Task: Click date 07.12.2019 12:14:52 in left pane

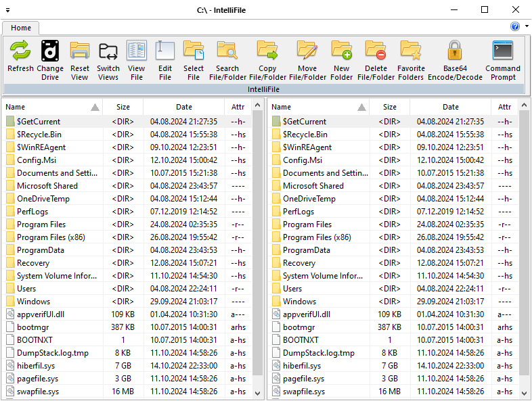Action: [183, 212]
